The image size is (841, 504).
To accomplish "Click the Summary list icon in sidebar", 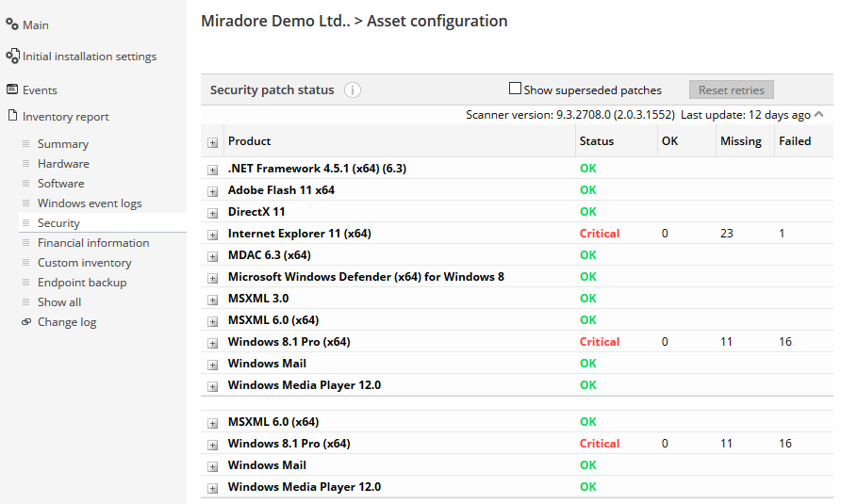I will (25, 144).
